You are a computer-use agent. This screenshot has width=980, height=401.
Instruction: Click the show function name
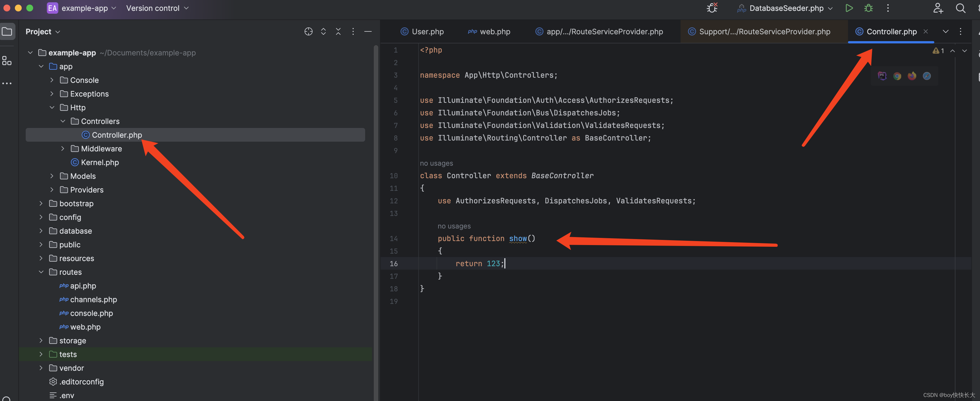(518, 238)
